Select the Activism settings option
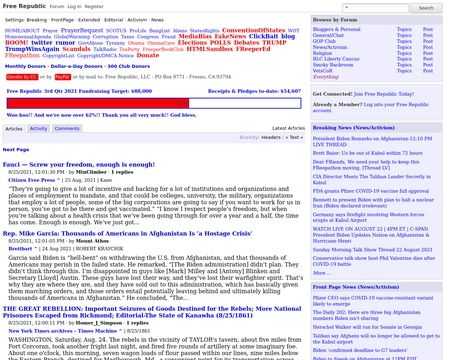The height and width of the screenshot is (360, 450). (x=137, y=20)
